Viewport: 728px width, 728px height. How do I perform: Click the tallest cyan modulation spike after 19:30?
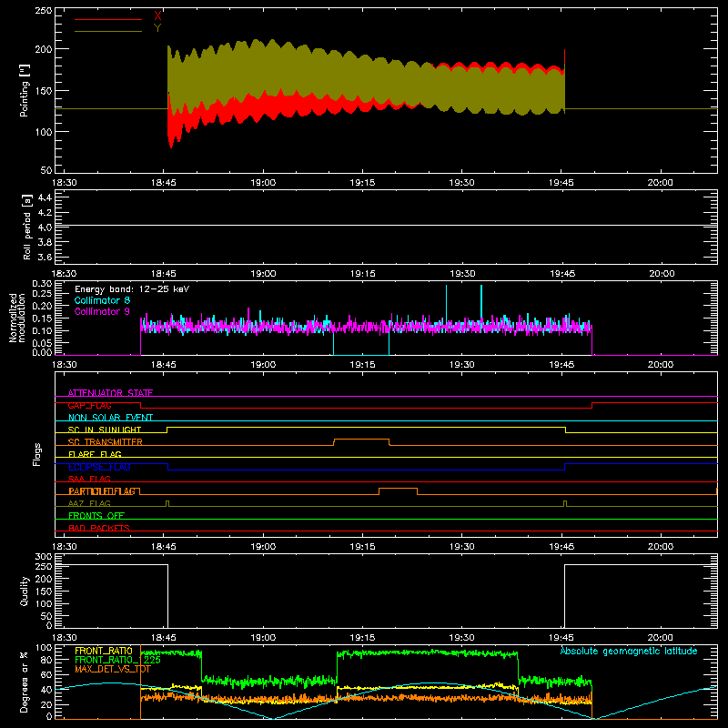481,302
